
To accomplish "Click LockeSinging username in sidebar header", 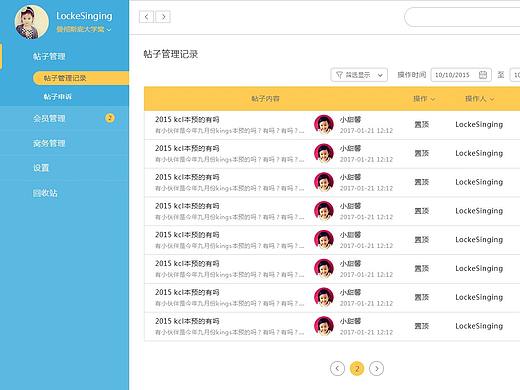I will 84,16.
